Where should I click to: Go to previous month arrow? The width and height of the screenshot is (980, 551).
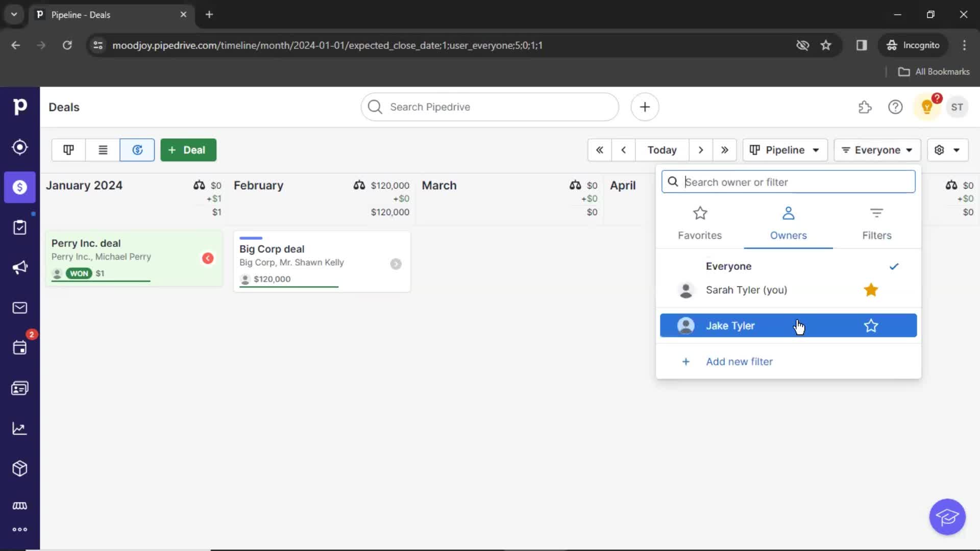click(624, 150)
